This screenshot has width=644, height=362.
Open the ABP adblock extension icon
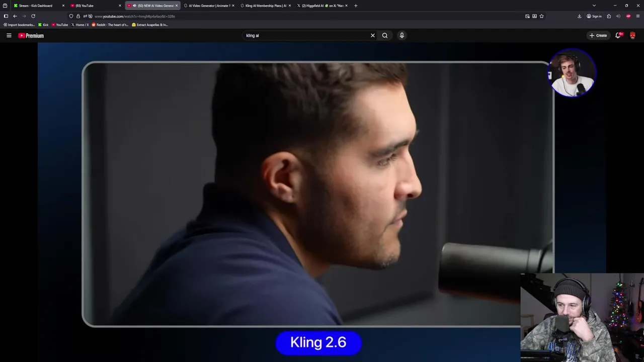click(628, 16)
